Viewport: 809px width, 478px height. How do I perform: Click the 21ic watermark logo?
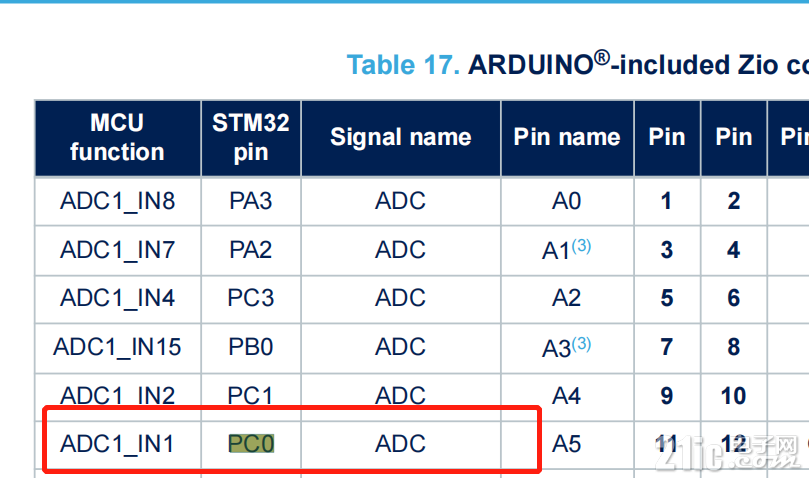727,451
